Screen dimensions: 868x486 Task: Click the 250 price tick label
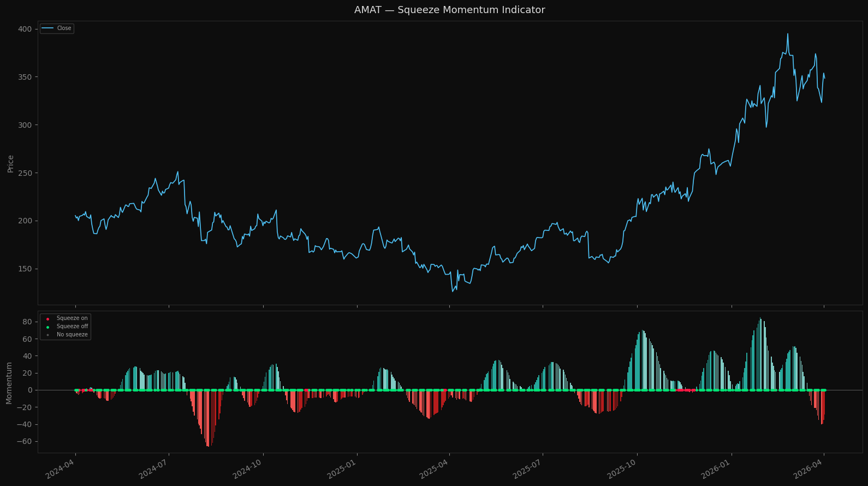pyautogui.click(x=25, y=173)
